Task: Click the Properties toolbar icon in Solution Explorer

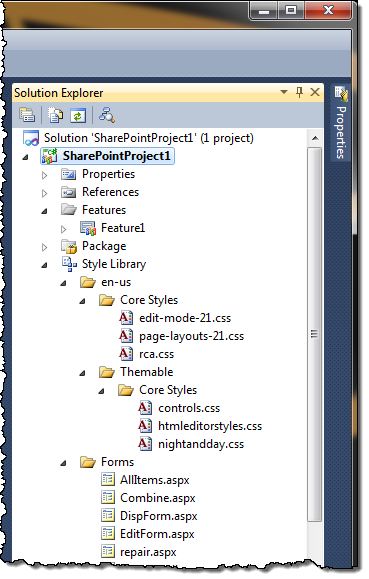Action: pos(27,115)
